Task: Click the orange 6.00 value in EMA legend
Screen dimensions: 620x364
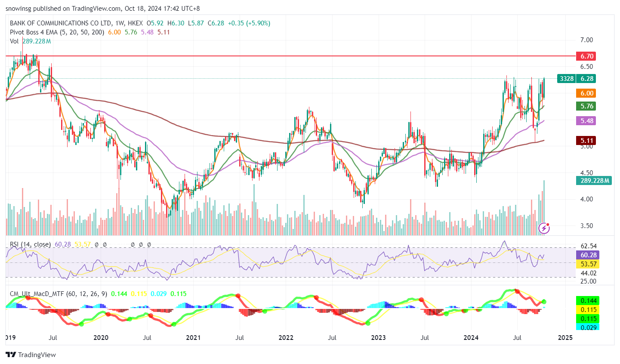Action: click(x=114, y=32)
